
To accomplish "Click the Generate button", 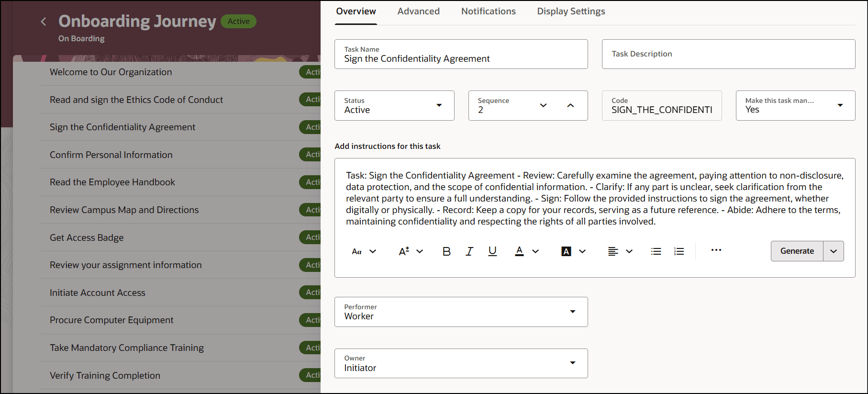I will [x=797, y=251].
